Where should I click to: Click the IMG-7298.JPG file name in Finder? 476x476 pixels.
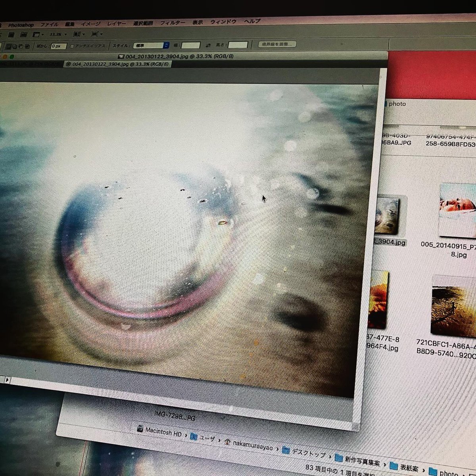[175, 416]
